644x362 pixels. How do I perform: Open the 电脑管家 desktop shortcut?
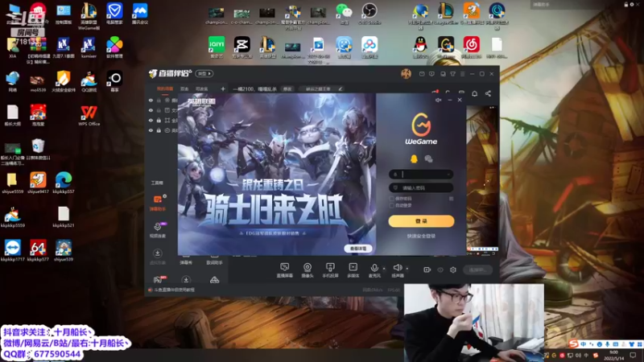click(x=114, y=14)
